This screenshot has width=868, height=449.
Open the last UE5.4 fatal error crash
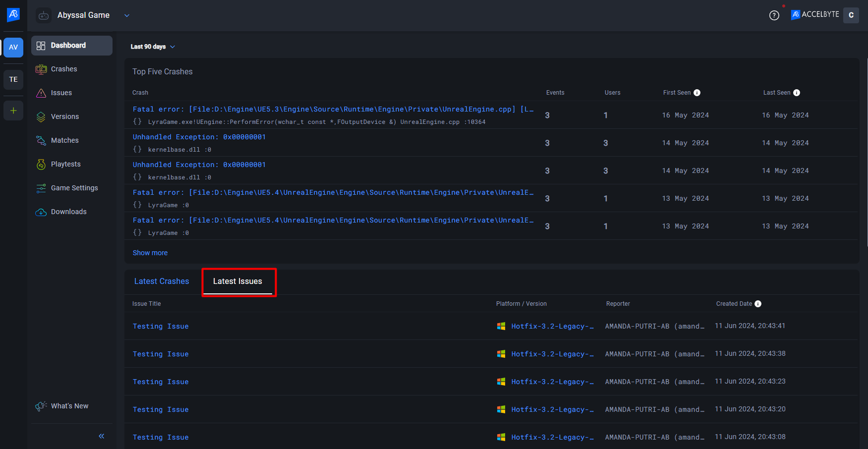point(333,220)
